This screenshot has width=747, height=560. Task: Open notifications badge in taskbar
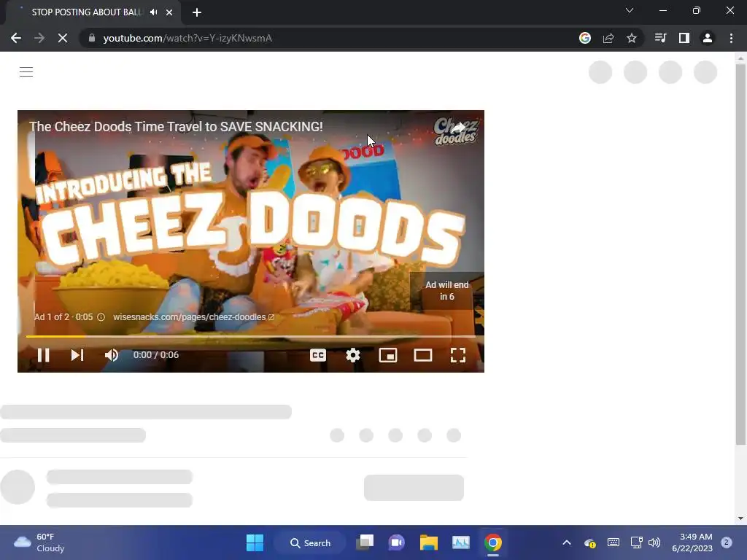(x=727, y=542)
